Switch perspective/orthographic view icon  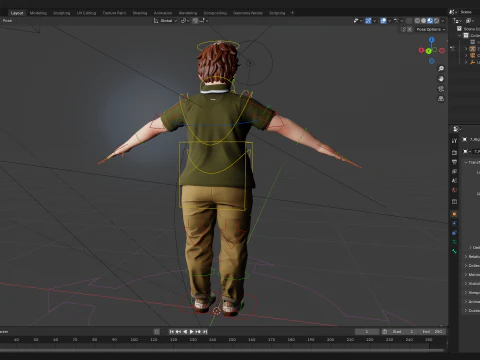pyautogui.click(x=441, y=99)
